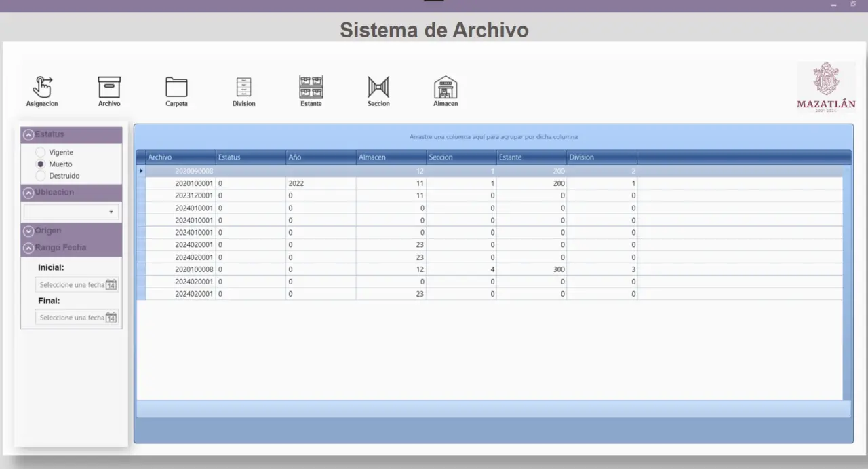Viewport: 868px width, 469px height.
Task: Select the Division cabinet icon
Action: tap(243, 88)
